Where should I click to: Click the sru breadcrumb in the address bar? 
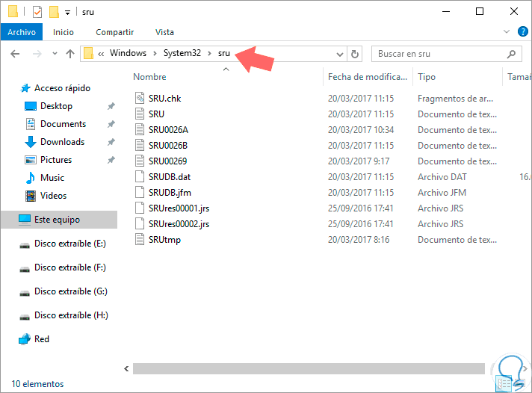pos(224,53)
